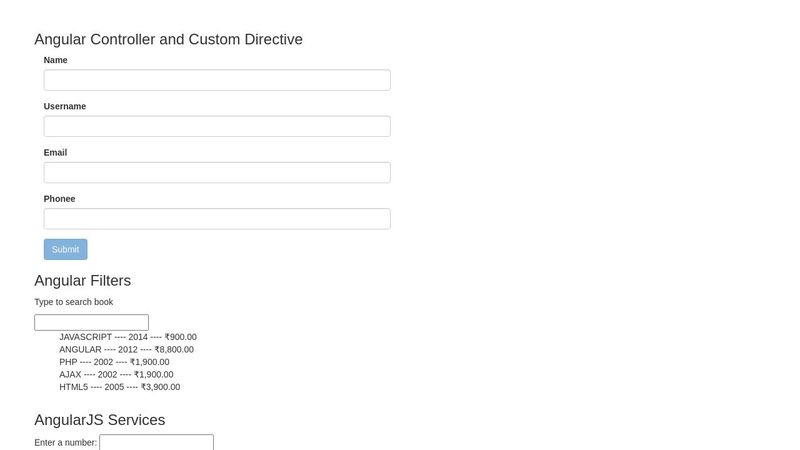Select the Email input field
The image size is (800, 450).
pyautogui.click(x=217, y=172)
